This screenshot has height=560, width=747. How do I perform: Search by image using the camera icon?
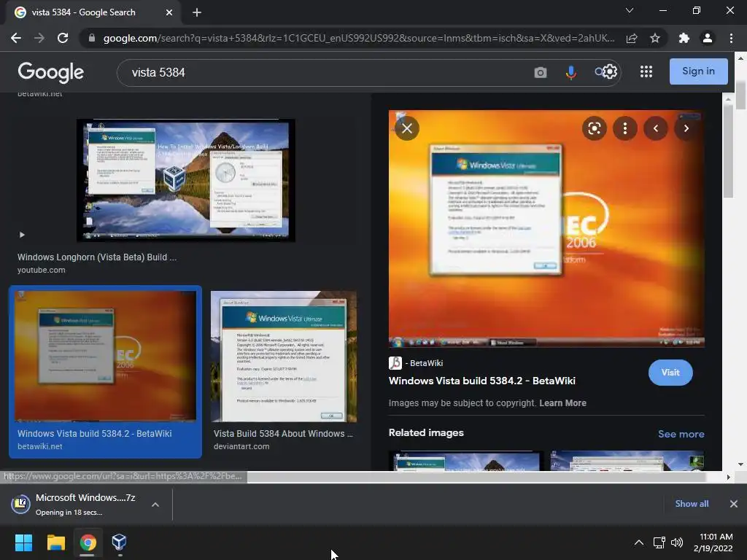coord(541,72)
